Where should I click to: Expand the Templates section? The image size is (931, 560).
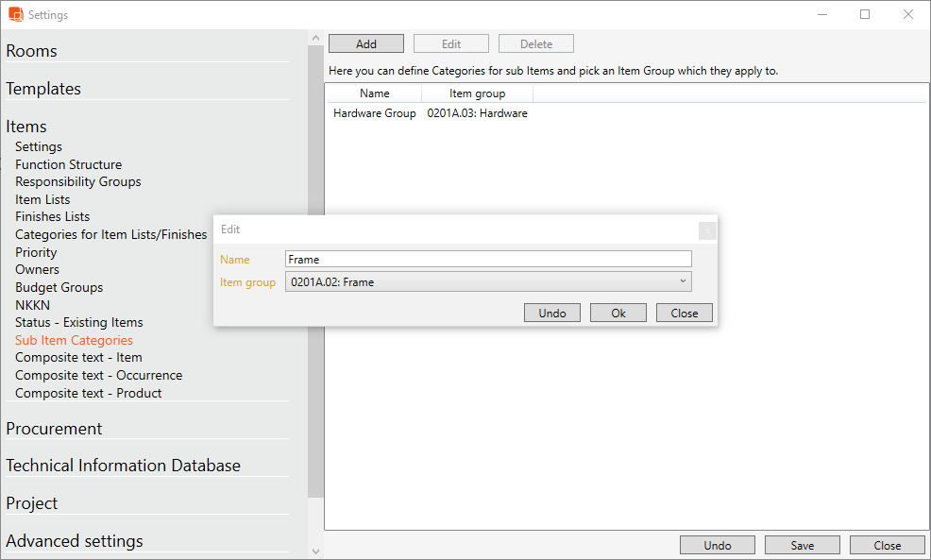coord(43,89)
